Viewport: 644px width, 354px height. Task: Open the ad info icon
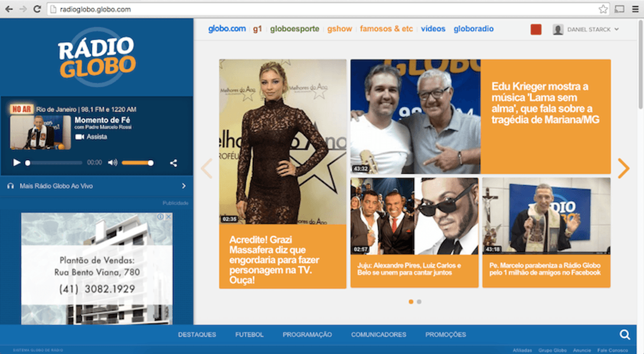coord(162,217)
